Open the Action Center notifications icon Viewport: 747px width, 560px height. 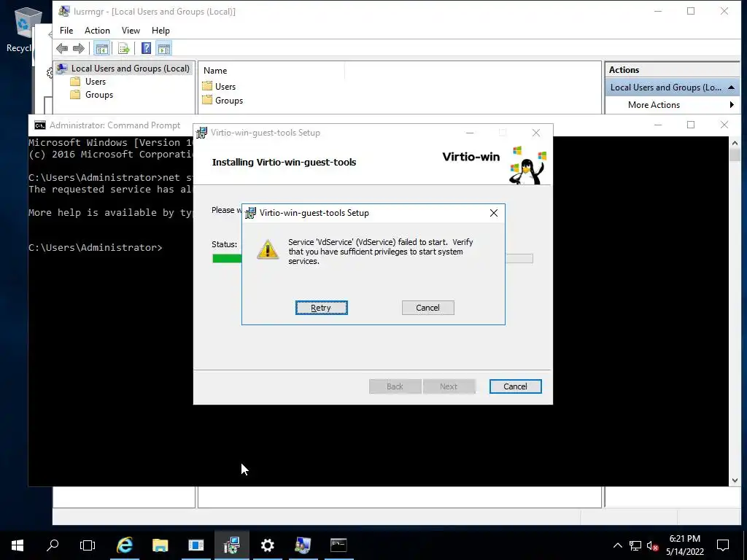[x=723, y=545]
